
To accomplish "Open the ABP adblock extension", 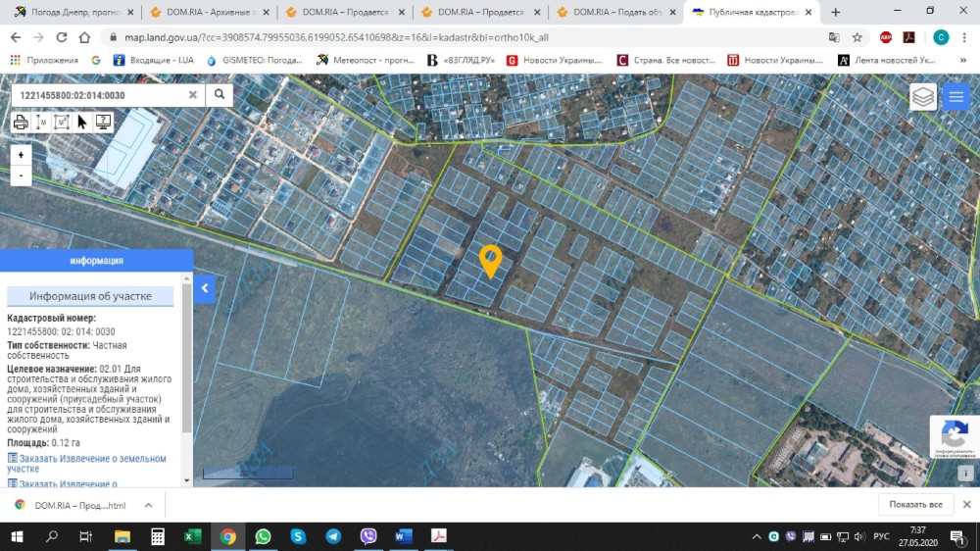I will tap(886, 37).
